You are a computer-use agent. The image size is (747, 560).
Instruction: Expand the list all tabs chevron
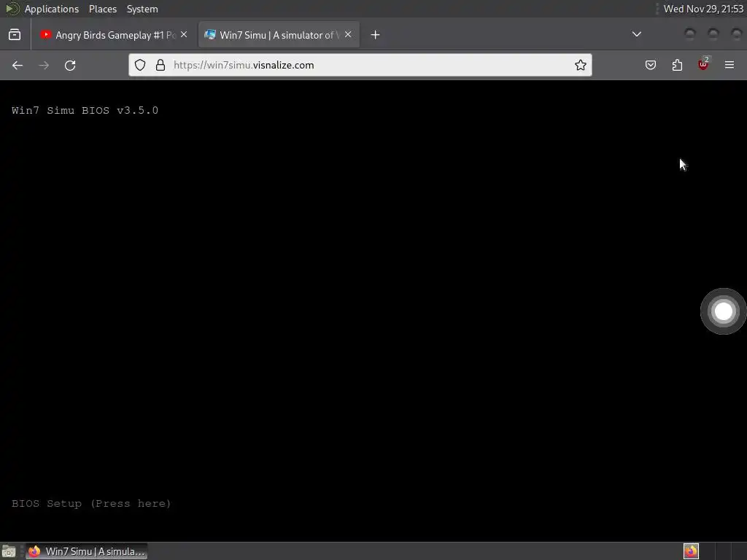[636, 34]
